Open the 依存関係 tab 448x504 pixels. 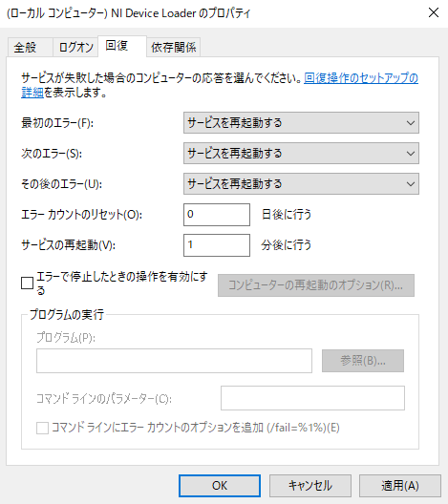click(x=174, y=48)
